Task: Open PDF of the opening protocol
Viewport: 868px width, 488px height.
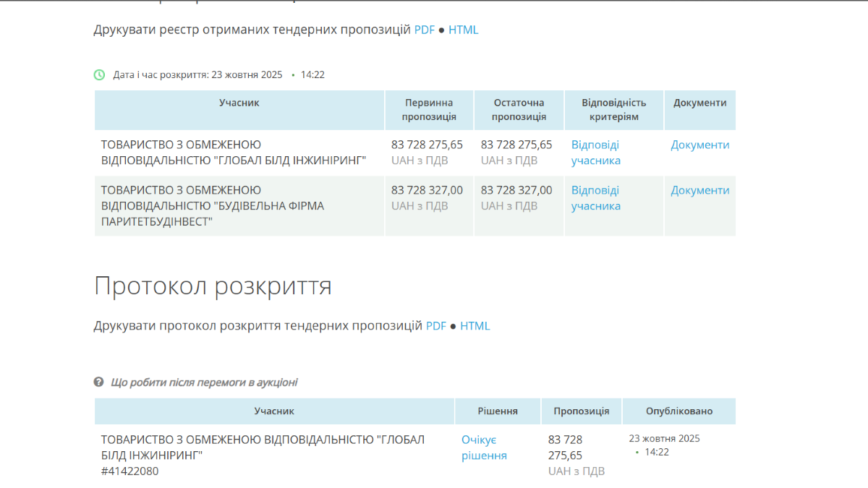Action: tap(435, 325)
